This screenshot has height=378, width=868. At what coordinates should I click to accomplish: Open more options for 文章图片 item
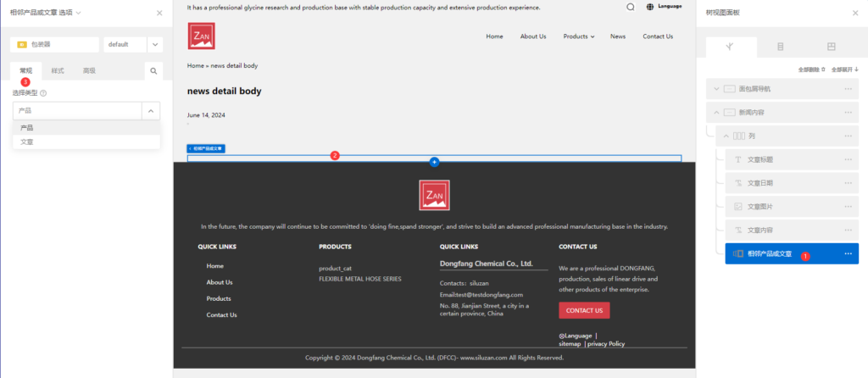(x=848, y=207)
